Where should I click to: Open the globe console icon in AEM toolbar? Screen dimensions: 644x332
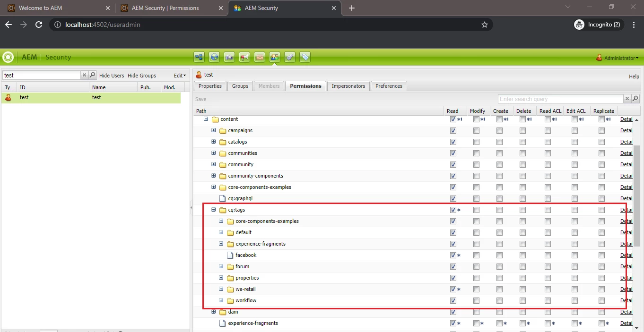214,57
